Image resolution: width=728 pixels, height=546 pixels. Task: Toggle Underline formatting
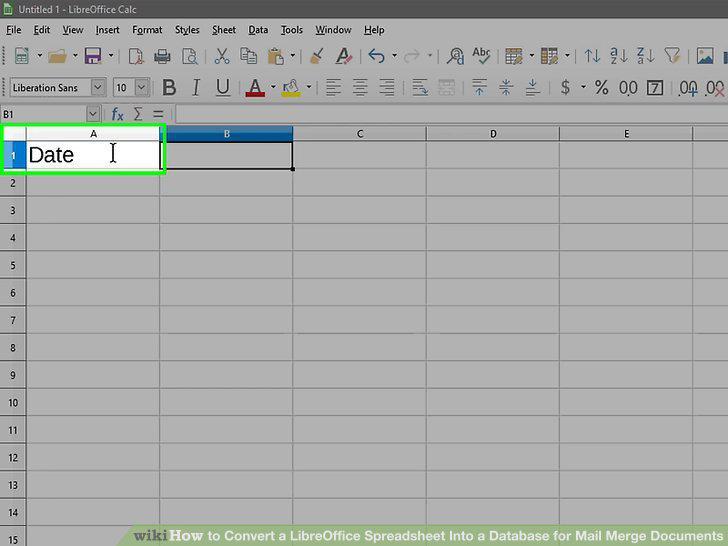[223, 88]
